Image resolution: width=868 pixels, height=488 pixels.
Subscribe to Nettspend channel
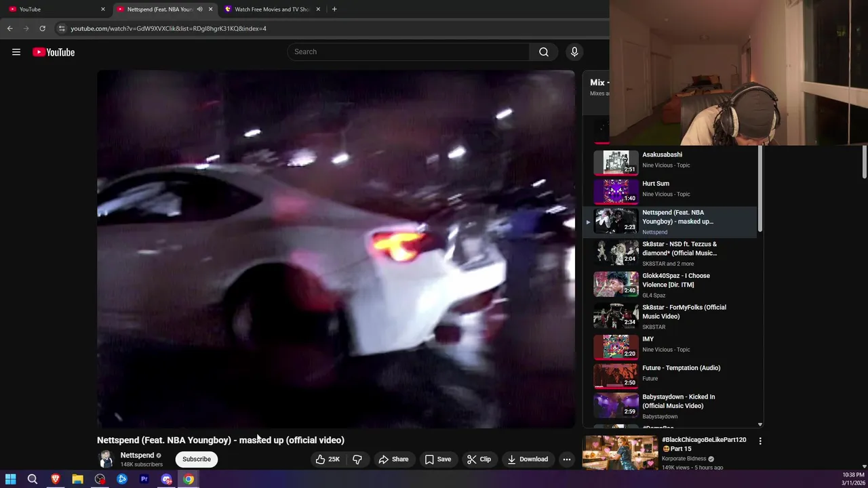pyautogui.click(x=197, y=459)
